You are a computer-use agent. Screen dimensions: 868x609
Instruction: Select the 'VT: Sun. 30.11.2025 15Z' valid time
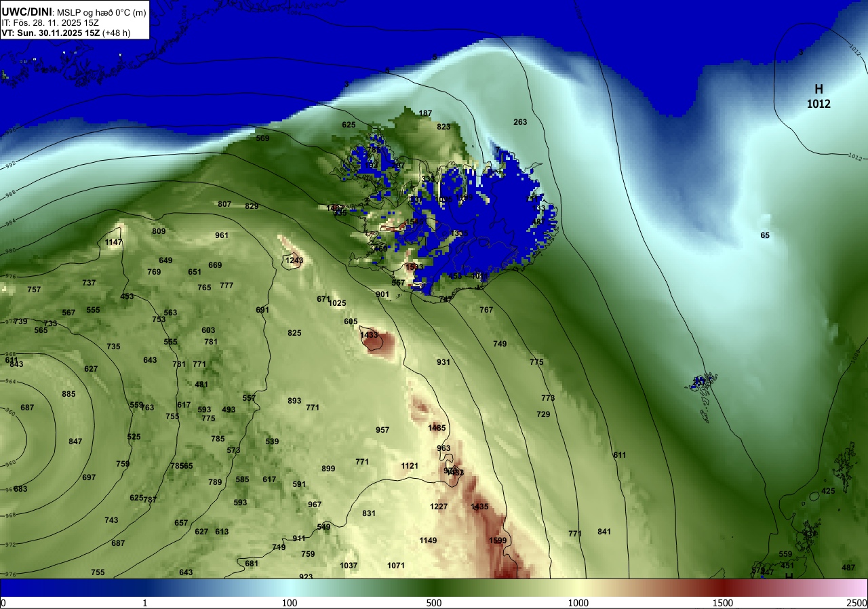51,33
